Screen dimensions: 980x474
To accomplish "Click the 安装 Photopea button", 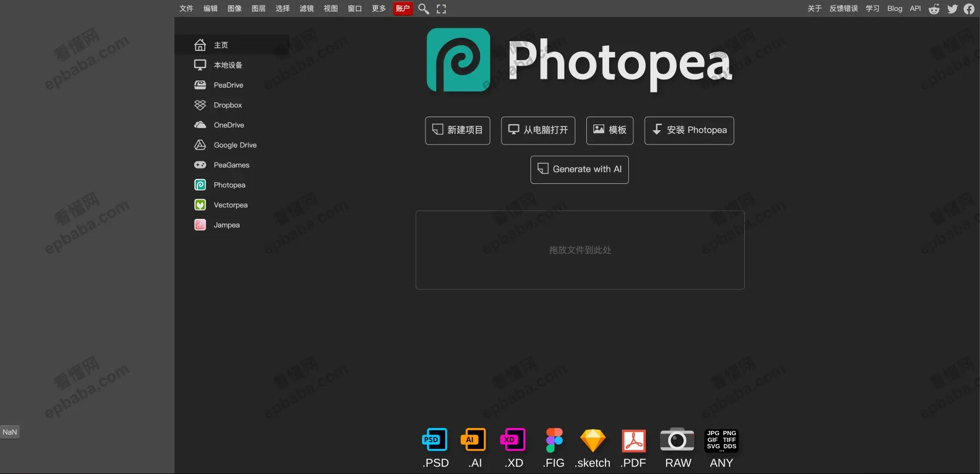I will 689,130.
